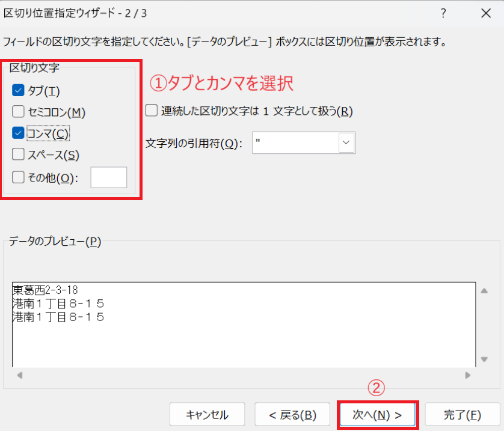Click the その他 custom delimiter text field
504x431 pixels.
coord(109,177)
